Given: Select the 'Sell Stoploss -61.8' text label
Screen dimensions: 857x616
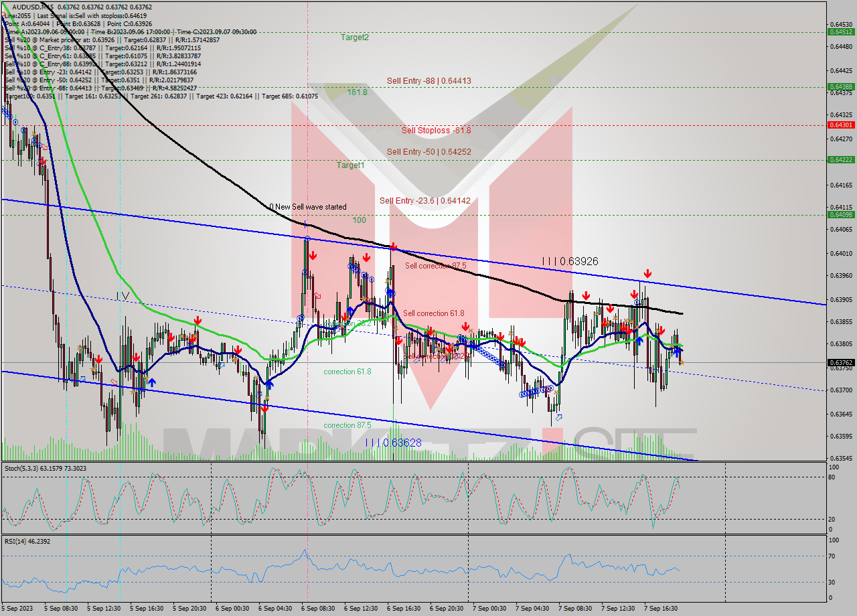Looking at the screenshot, I should pos(435,130).
